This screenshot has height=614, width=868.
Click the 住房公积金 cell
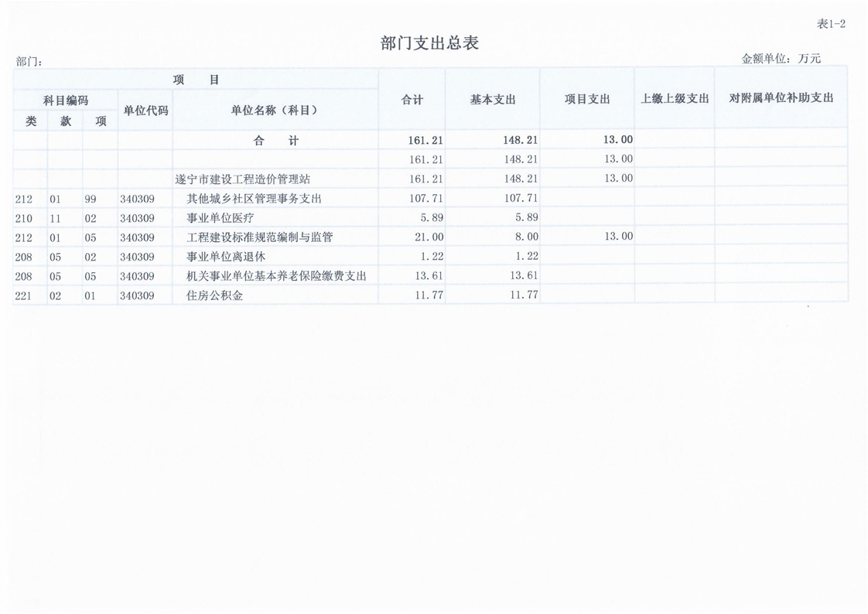(214, 295)
